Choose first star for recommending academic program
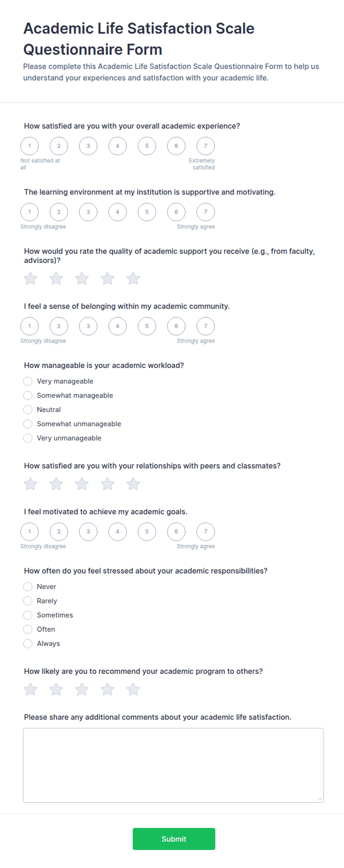This screenshot has width=344, height=868. (x=30, y=689)
